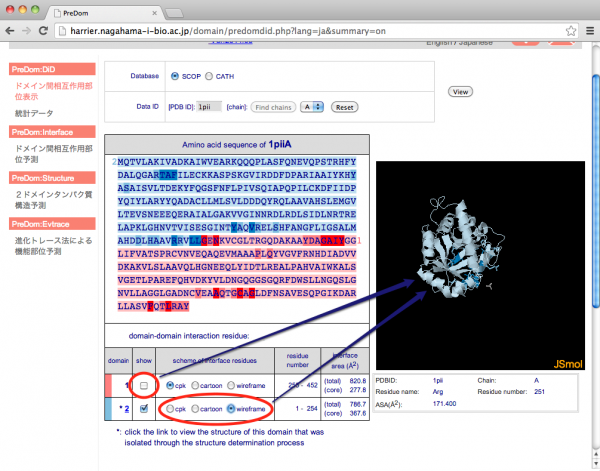The image size is (600, 471).
Task: Select the SCOP database radio button
Action: (176, 75)
